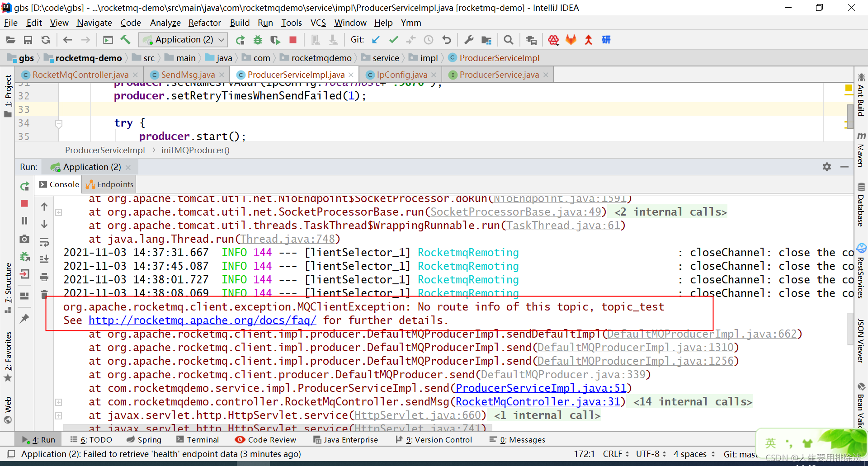Click the yellow warning marker in error stripe

point(849,88)
